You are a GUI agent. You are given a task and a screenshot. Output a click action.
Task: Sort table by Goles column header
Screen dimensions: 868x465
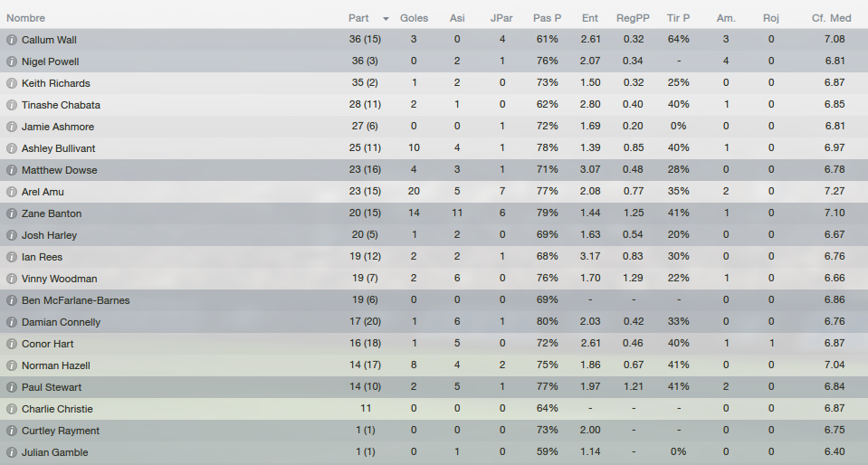tap(414, 18)
